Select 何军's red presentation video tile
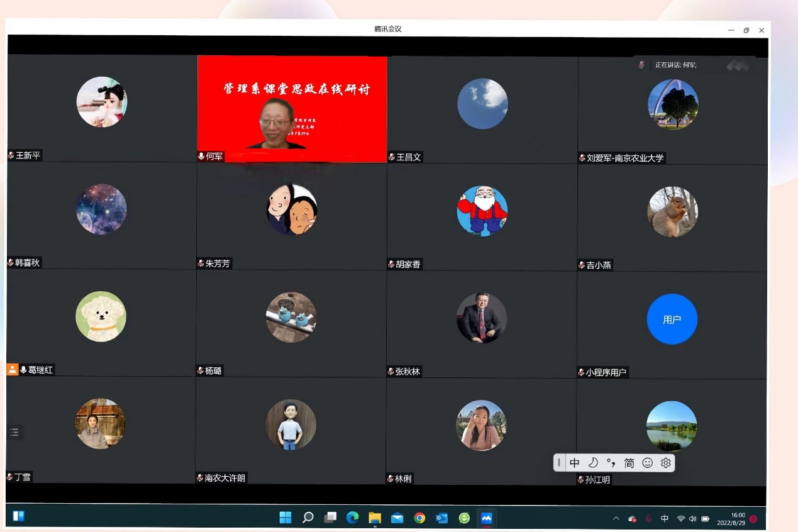This screenshot has width=798, height=532. tap(292, 108)
